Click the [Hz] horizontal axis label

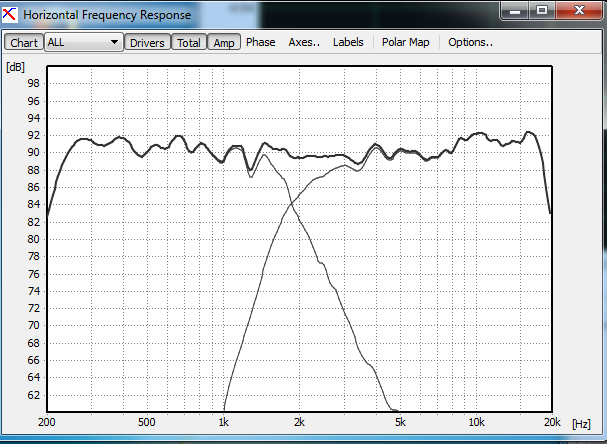581,424
